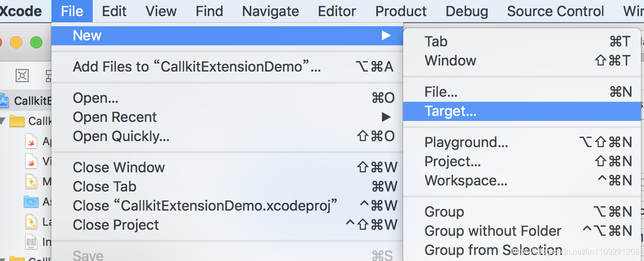Open the Edit menu
The image size is (644, 261).
click(x=114, y=11)
